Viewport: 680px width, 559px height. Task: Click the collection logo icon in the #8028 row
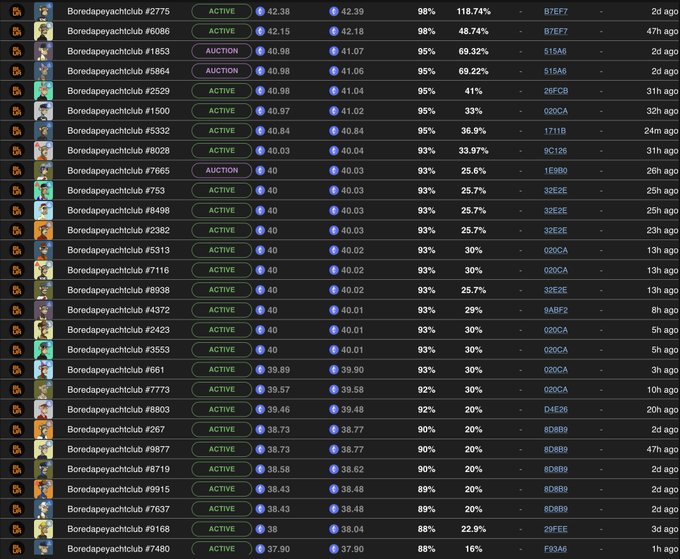[x=17, y=151]
